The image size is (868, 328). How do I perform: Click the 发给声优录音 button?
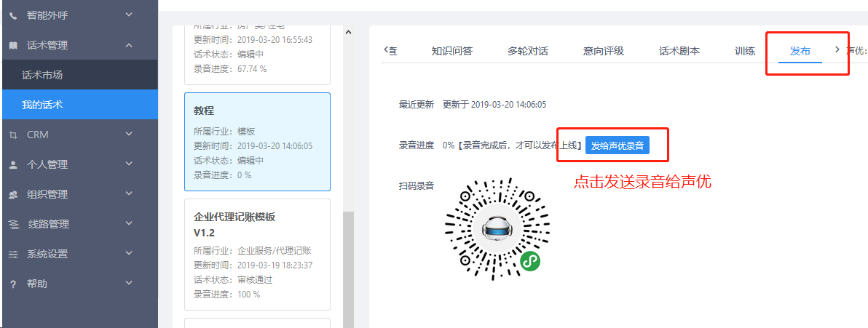(x=618, y=146)
